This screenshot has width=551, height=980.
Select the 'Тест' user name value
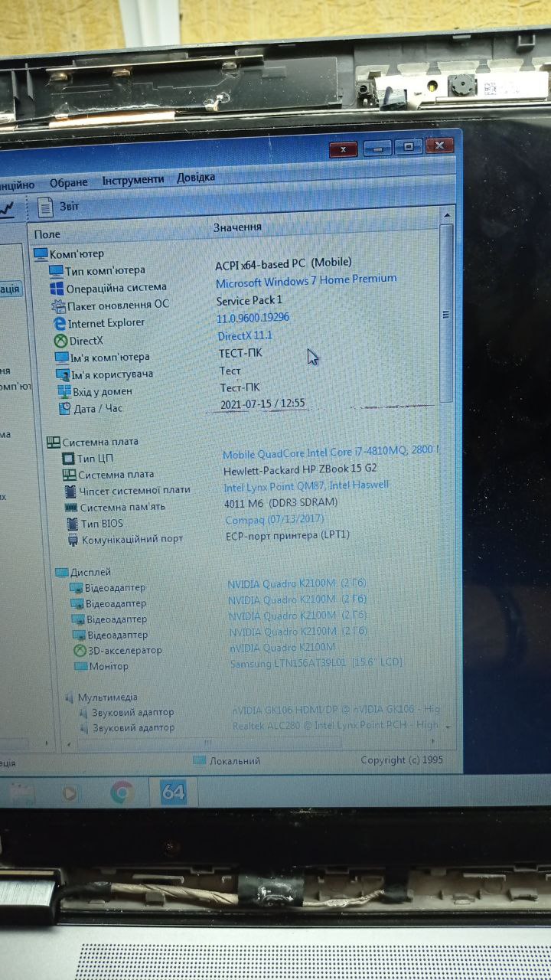click(230, 371)
